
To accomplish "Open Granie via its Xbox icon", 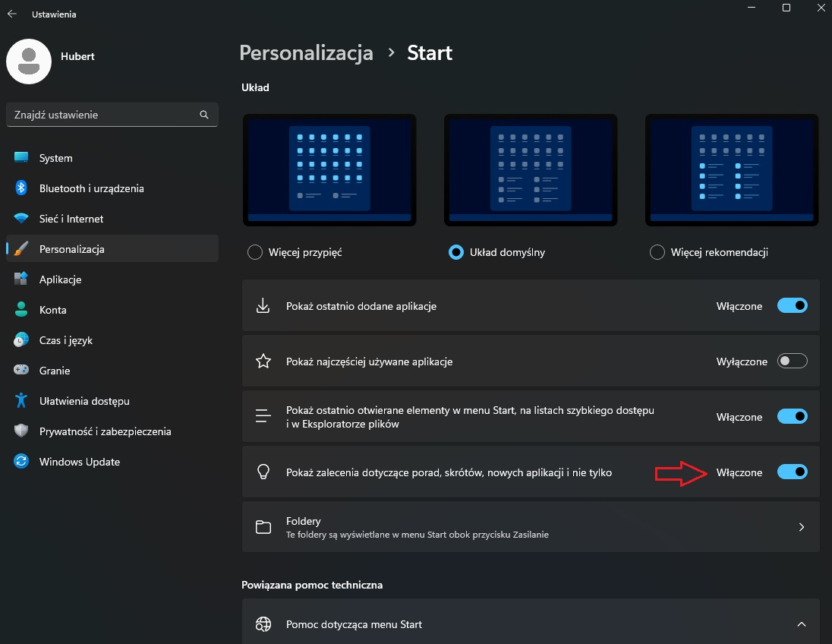I will tap(20, 370).
